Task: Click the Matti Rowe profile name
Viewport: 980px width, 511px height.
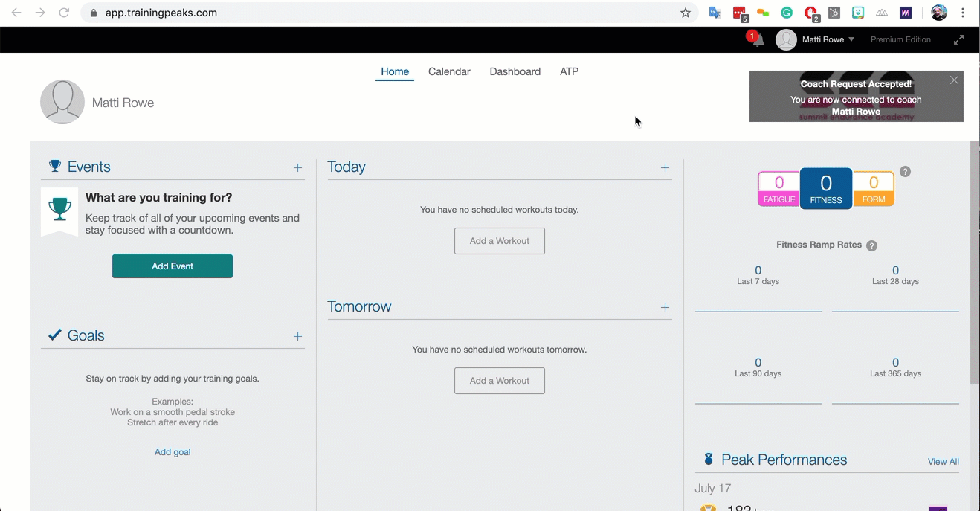Action: click(x=123, y=103)
